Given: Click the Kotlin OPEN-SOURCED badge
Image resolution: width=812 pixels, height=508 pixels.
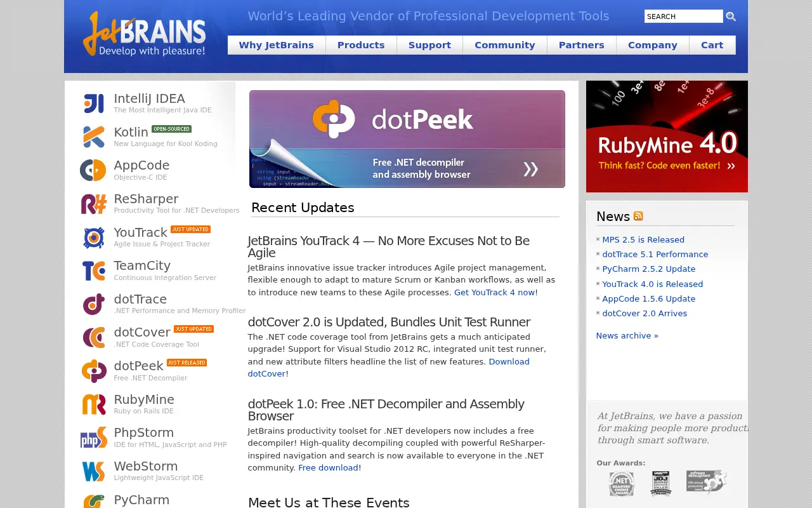Looking at the screenshot, I should coord(171,129).
